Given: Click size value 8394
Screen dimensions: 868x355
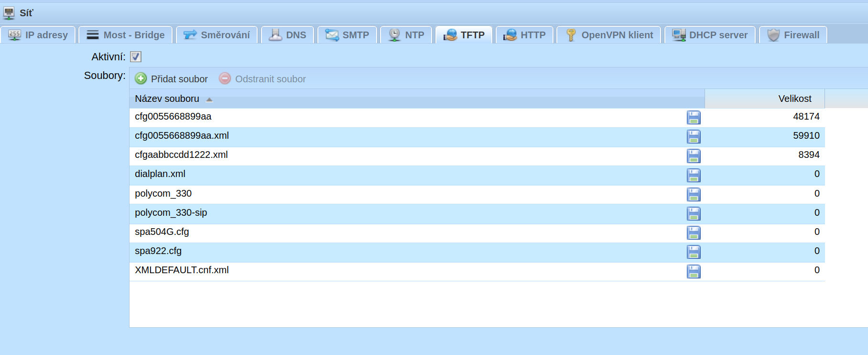Looking at the screenshot, I should click(809, 155).
